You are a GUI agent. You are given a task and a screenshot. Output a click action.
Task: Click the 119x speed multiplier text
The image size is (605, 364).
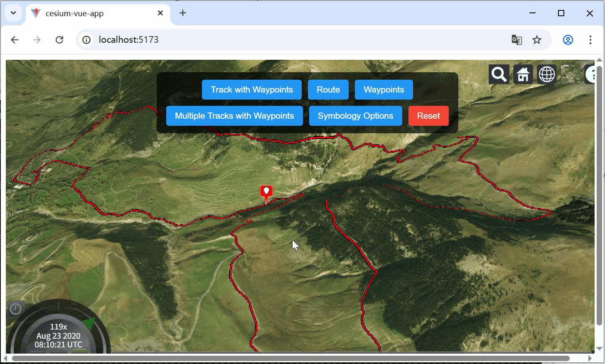(59, 327)
